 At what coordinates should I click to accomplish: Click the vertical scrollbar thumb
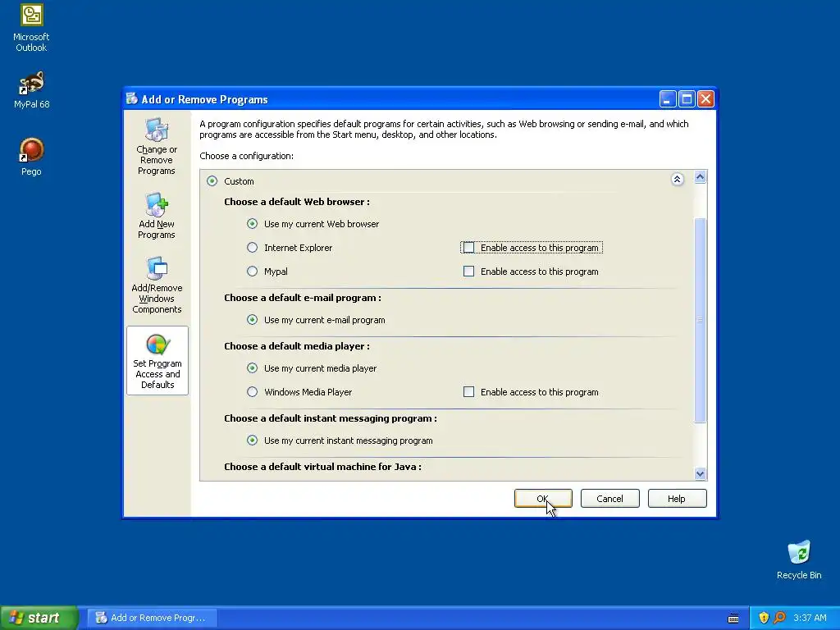(x=701, y=321)
